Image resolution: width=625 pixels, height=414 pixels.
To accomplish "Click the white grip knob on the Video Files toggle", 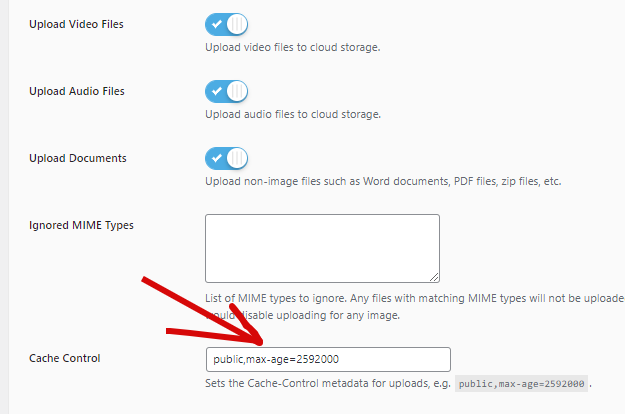I will (237, 24).
